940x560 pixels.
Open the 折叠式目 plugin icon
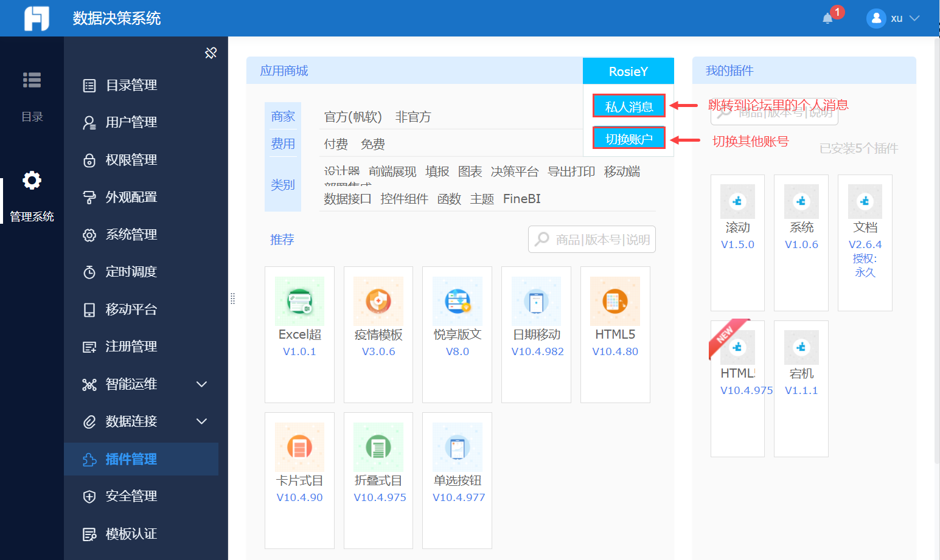[378, 447]
